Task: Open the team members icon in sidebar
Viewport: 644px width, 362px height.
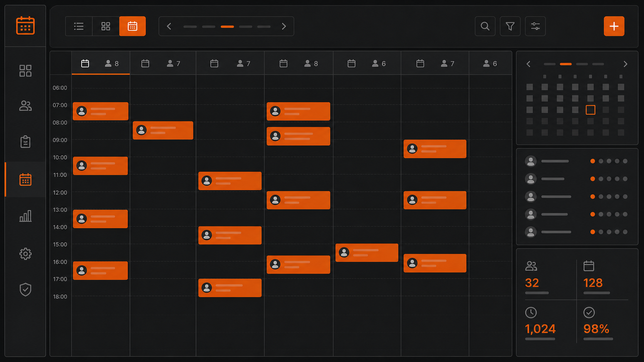Action: coord(25,106)
